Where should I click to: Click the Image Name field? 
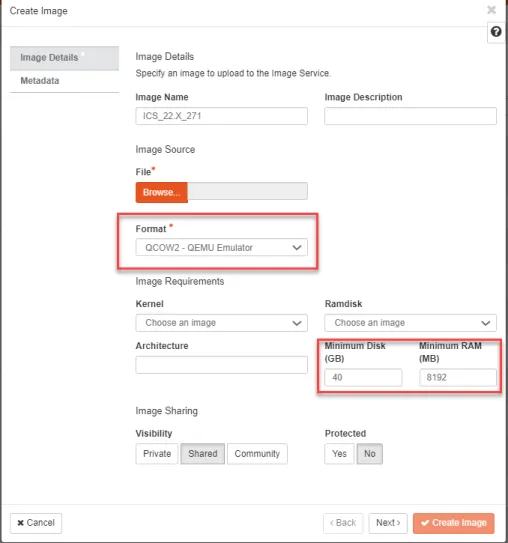click(x=221, y=116)
